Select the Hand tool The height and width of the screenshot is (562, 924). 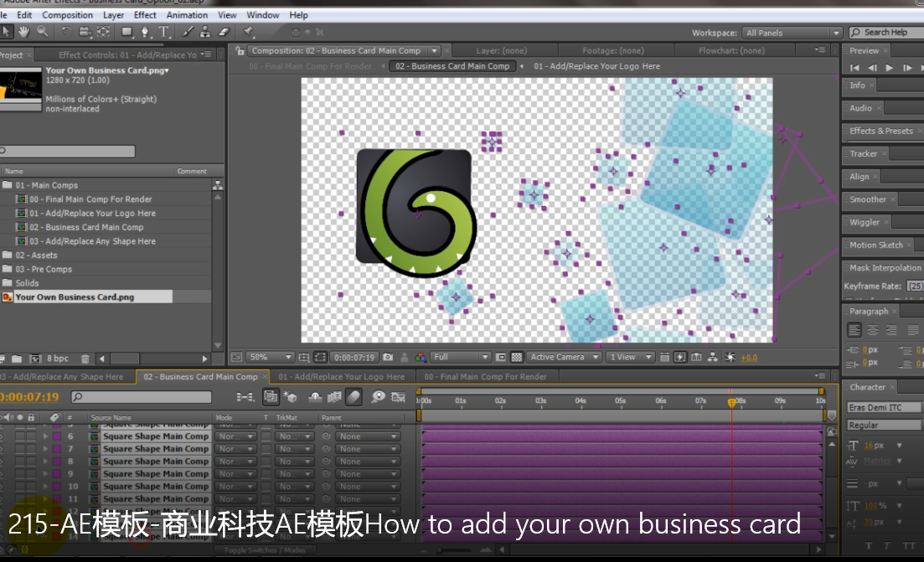(x=23, y=31)
